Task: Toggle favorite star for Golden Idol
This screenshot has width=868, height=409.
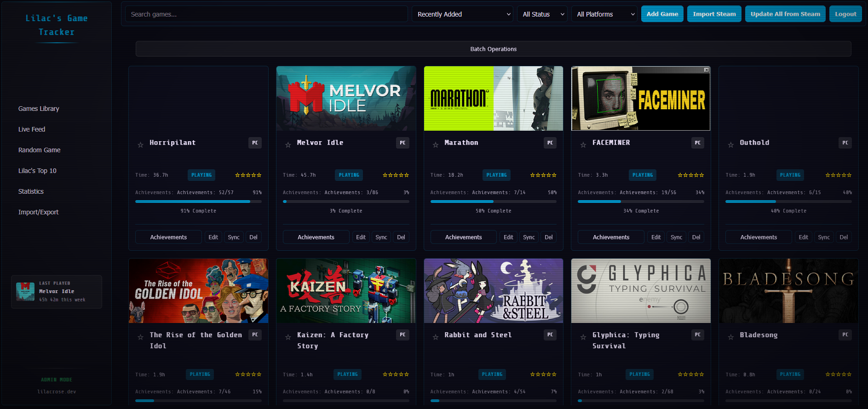Action: point(140,337)
